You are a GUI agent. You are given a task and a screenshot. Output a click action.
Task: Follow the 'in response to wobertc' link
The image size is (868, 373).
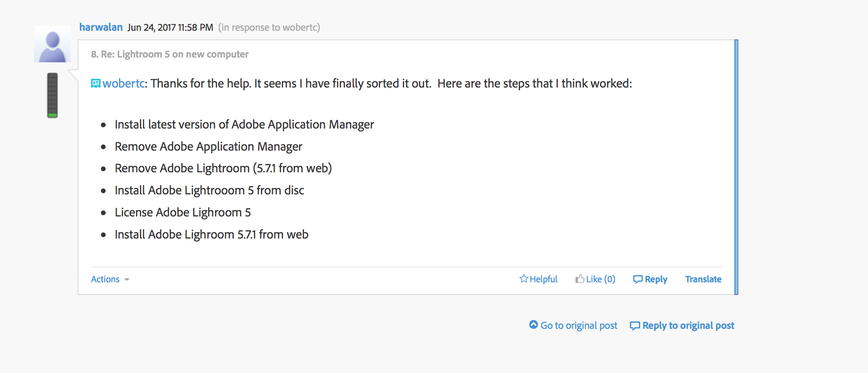tap(269, 27)
